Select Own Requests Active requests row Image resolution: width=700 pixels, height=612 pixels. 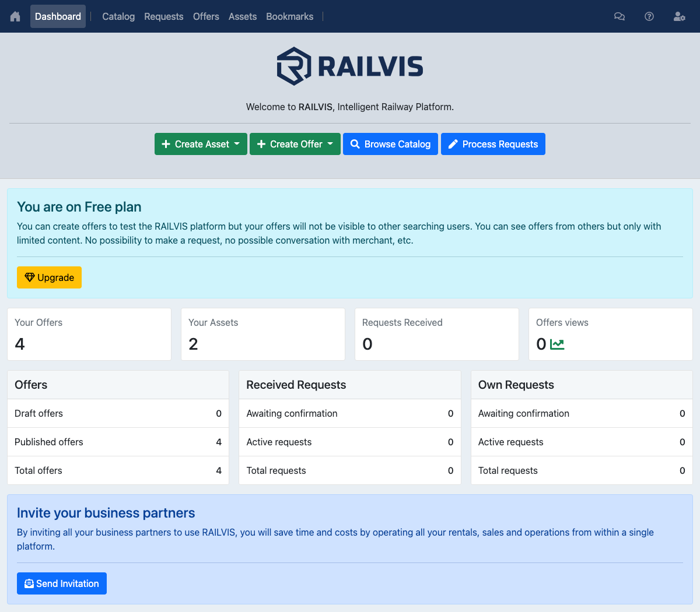582,442
